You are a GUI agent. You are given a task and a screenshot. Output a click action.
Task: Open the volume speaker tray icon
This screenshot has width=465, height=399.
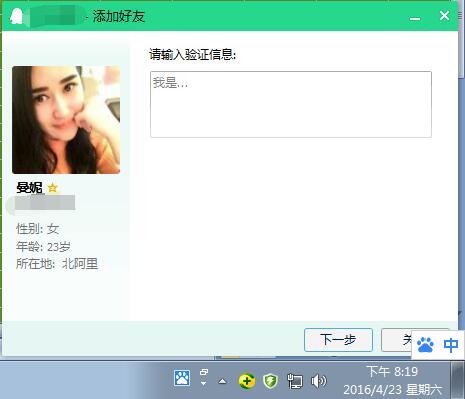click(x=318, y=381)
